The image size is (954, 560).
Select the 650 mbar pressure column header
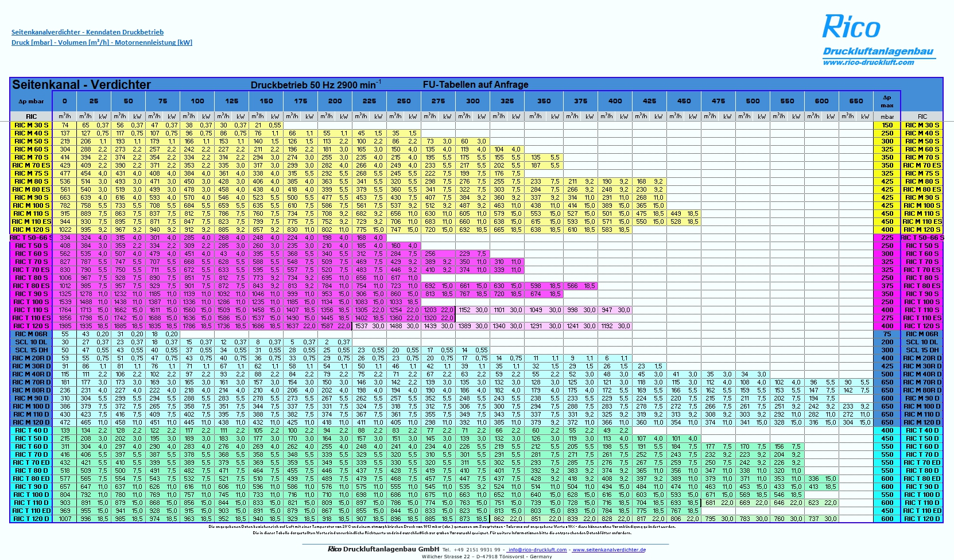(x=856, y=101)
